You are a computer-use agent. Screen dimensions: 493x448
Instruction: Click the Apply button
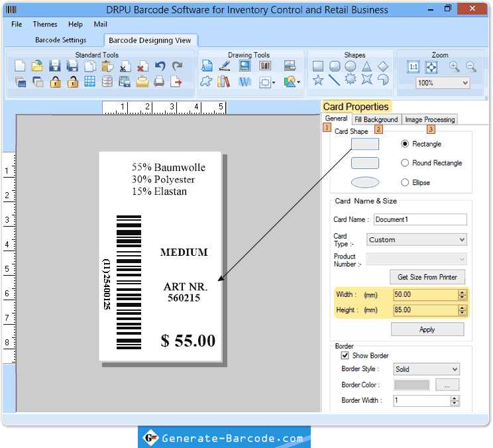pyautogui.click(x=427, y=329)
